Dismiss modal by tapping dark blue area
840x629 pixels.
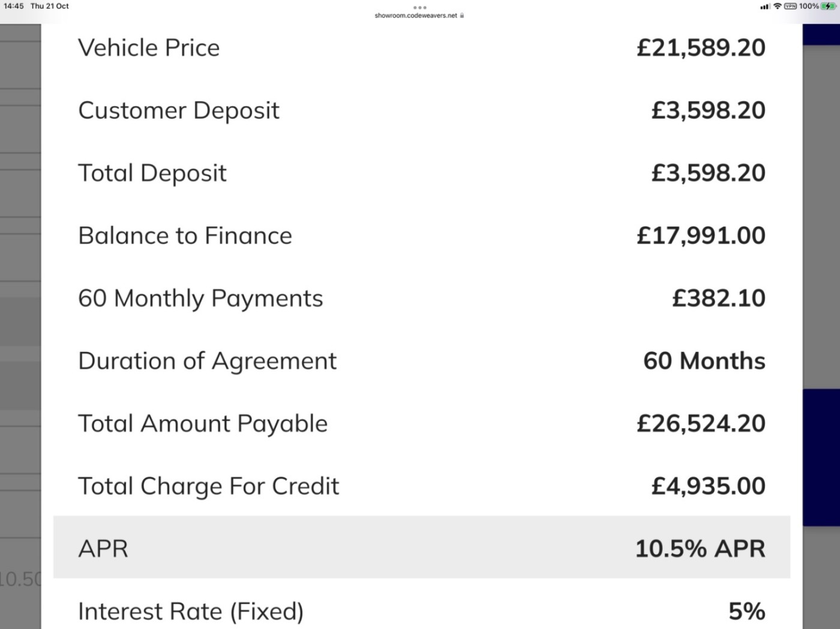tap(821, 457)
